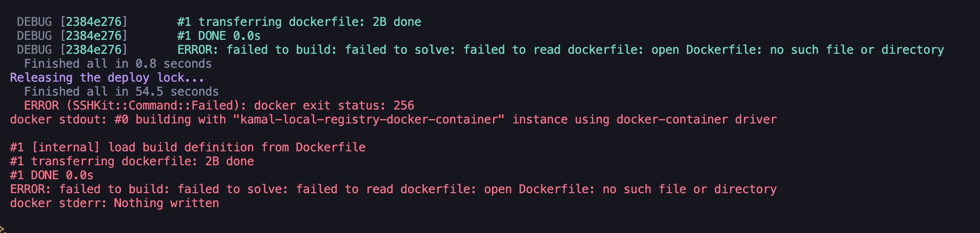Click the purple "Releasing the deploy lock..." line
The width and height of the screenshot is (980, 233).
coord(107,78)
